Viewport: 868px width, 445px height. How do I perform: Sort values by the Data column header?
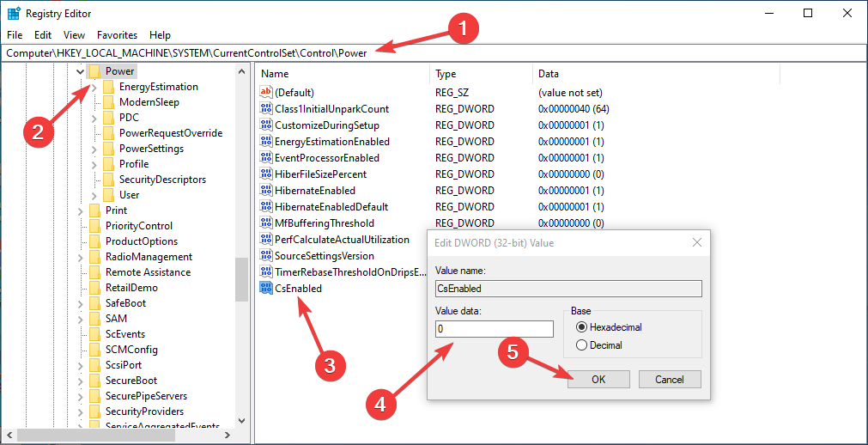click(x=657, y=74)
